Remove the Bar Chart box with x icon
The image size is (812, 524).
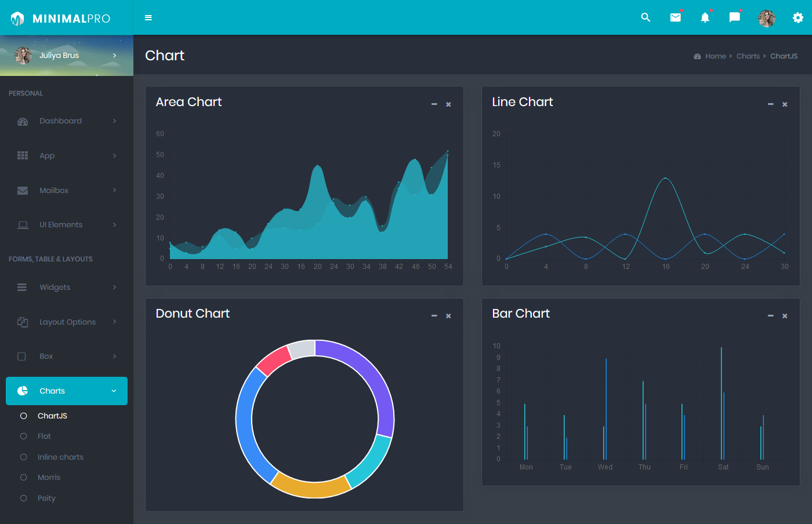point(785,316)
